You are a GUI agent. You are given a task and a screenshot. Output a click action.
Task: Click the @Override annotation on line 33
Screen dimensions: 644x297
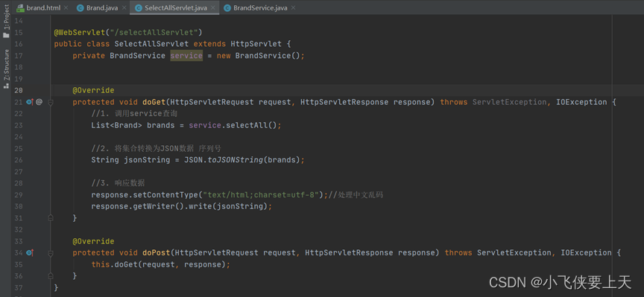(x=93, y=241)
